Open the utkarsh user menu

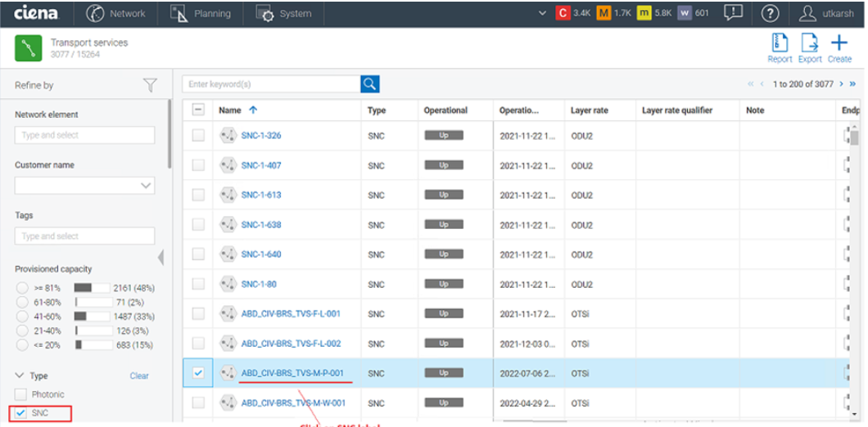pyautogui.click(x=825, y=13)
